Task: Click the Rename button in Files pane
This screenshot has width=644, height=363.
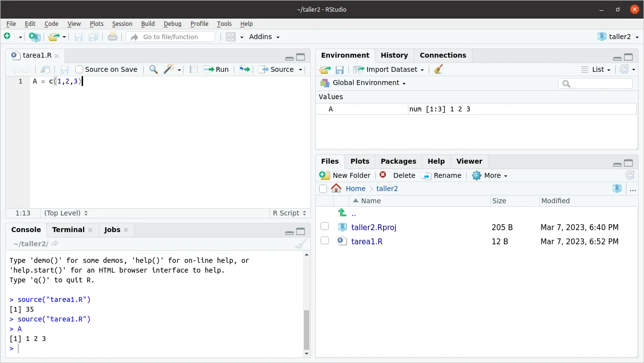Action: pyautogui.click(x=442, y=175)
